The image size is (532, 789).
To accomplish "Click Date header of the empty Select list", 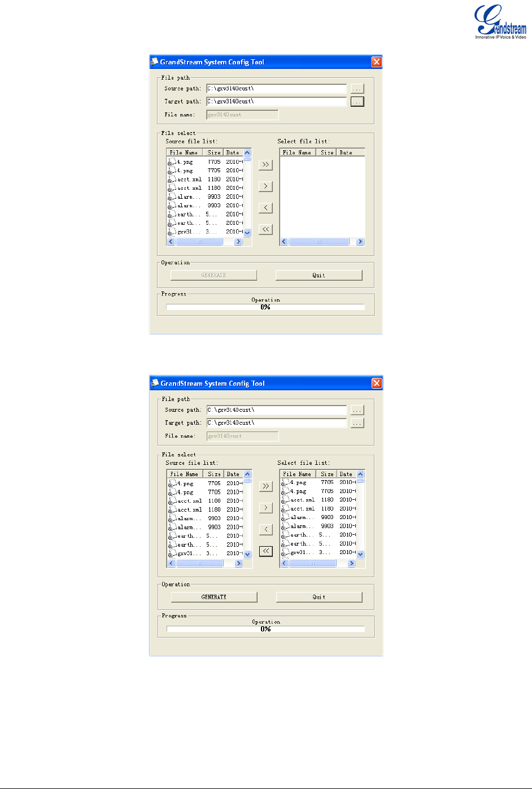I will (x=351, y=152).
